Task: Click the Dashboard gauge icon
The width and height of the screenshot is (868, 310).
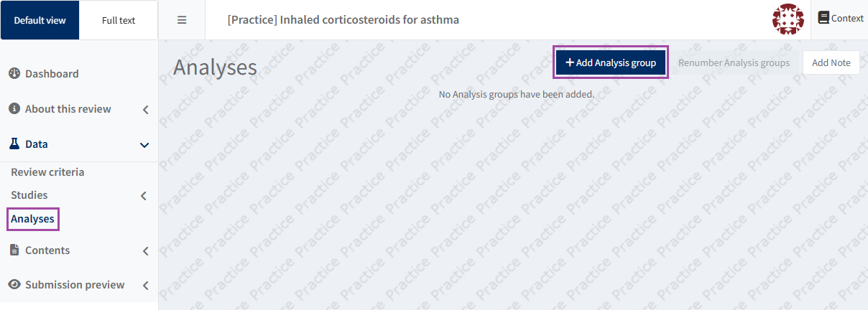Action: point(14,74)
